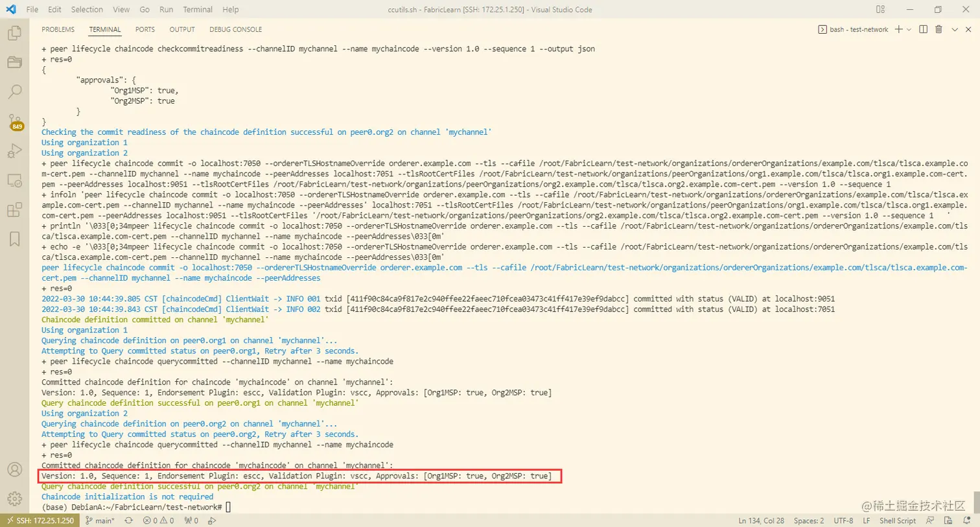Open the Bookmarks view in the activity bar

pyautogui.click(x=14, y=239)
